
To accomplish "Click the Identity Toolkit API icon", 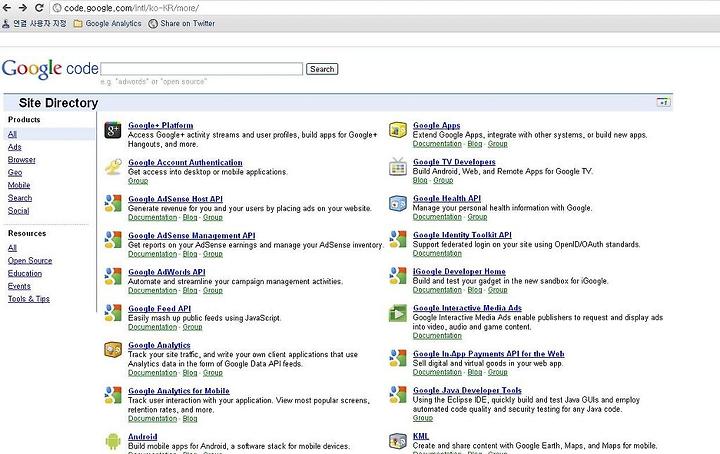I will click(x=398, y=240).
